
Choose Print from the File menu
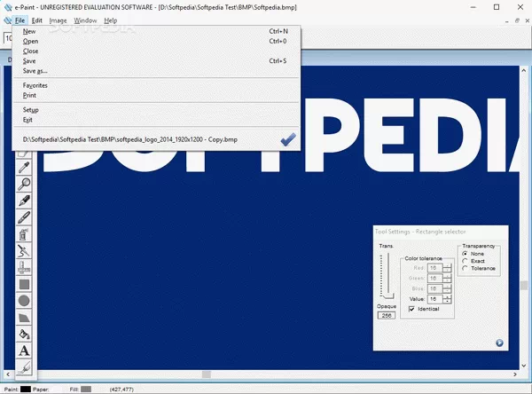(156, 95)
